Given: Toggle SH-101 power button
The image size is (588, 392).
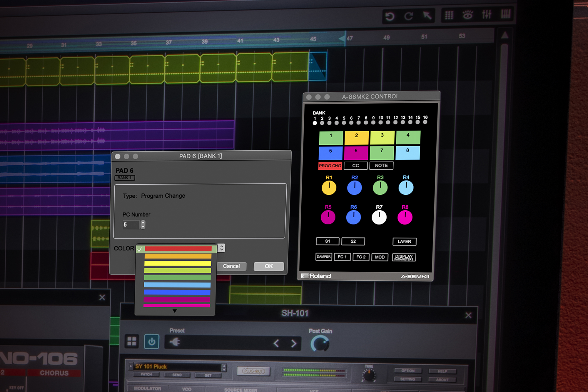Looking at the screenshot, I should [152, 341].
